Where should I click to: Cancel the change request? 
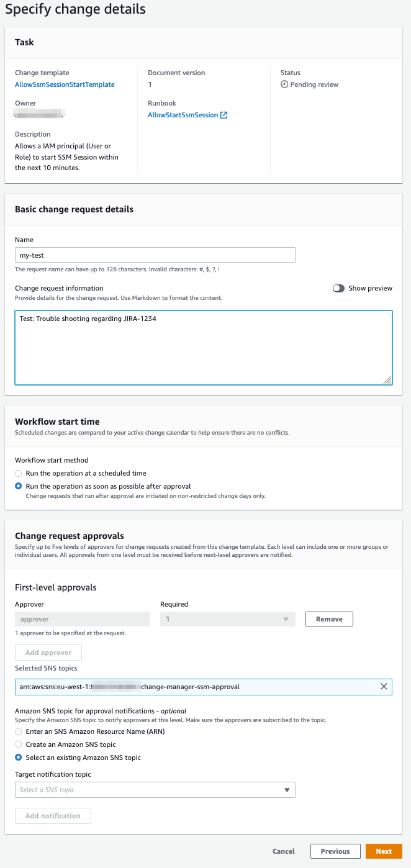[x=283, y=851]
